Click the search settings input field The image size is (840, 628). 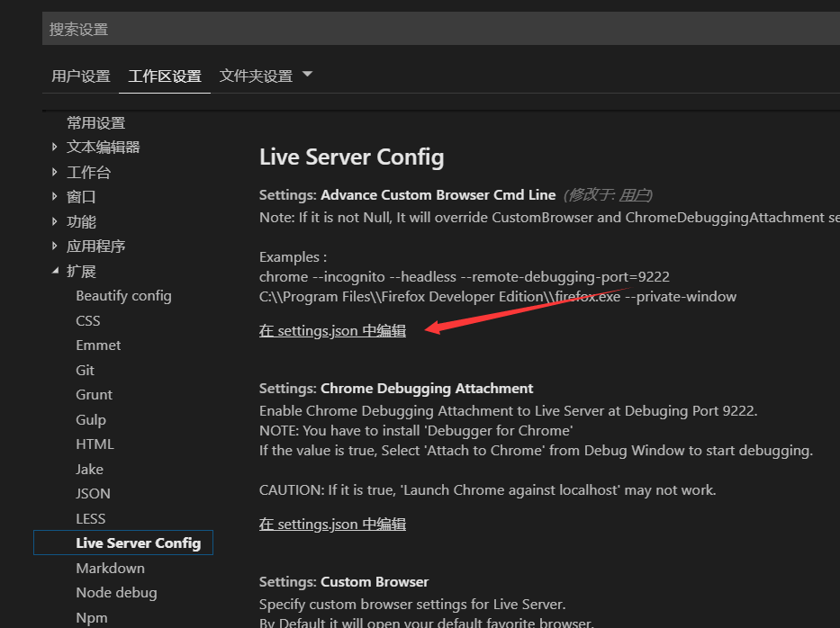coord(441,29)
